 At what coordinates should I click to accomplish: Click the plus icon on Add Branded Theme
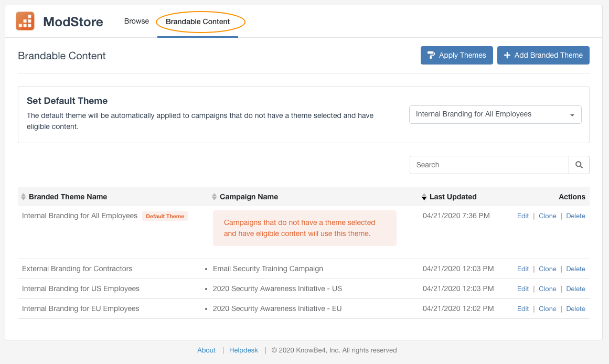click(x=507, y=55)
